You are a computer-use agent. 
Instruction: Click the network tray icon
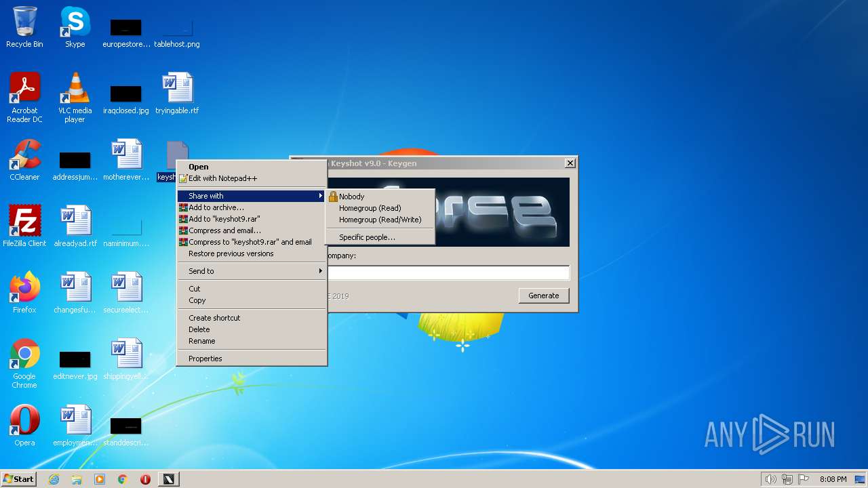coord(787,479)
